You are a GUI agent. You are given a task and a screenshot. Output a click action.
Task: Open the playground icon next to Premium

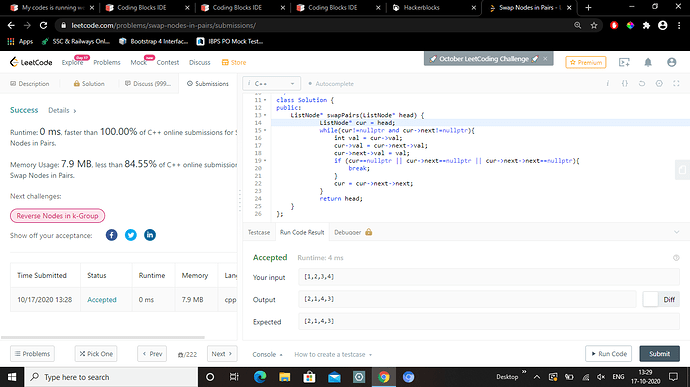(624, 63)
